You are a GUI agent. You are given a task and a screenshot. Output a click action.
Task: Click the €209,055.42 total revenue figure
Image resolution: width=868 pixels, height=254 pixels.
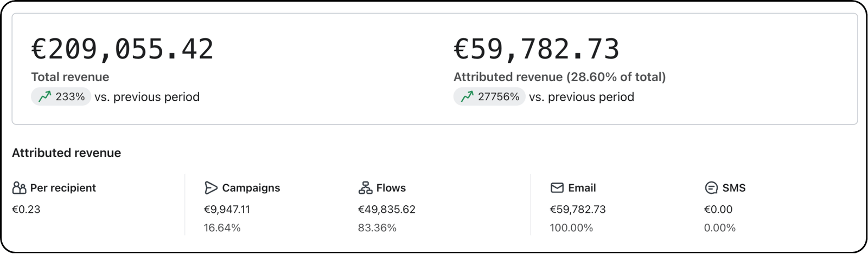coord(122,49)
